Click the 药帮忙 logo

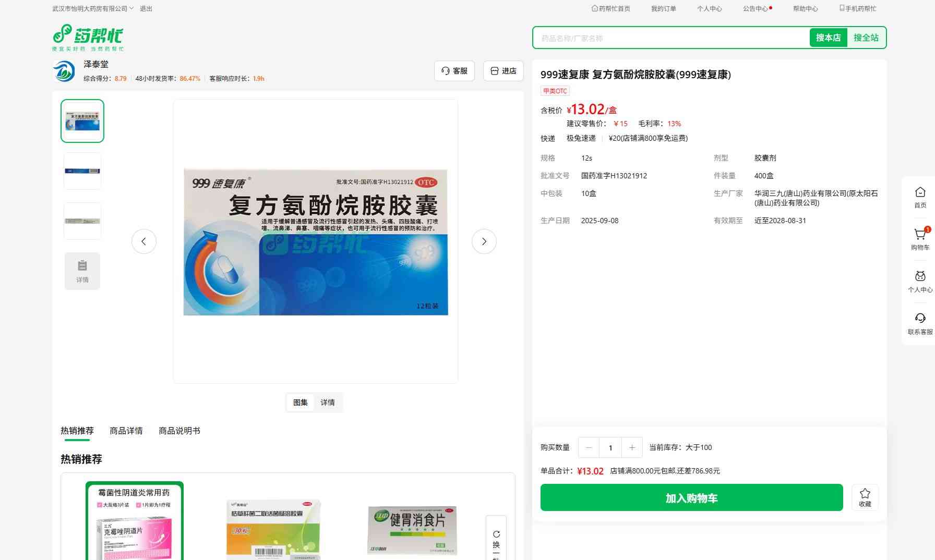[88, 38]
